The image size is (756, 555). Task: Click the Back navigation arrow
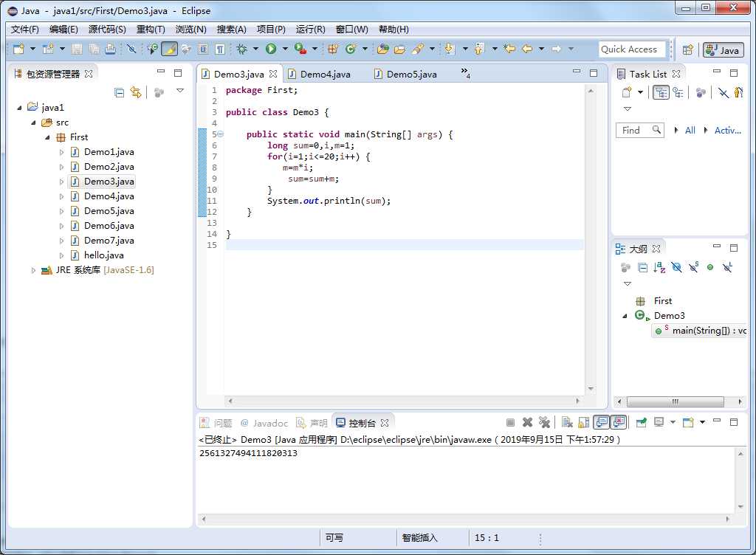coord(527,49)
